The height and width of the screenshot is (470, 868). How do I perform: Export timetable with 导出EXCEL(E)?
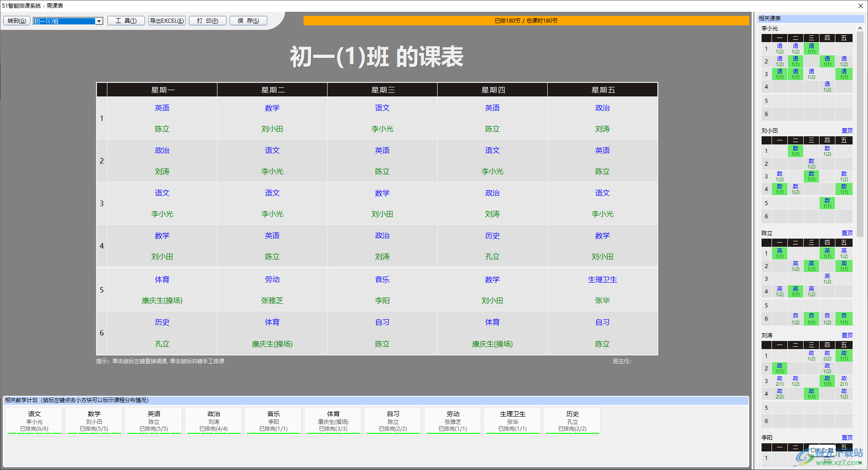point(167,21)
